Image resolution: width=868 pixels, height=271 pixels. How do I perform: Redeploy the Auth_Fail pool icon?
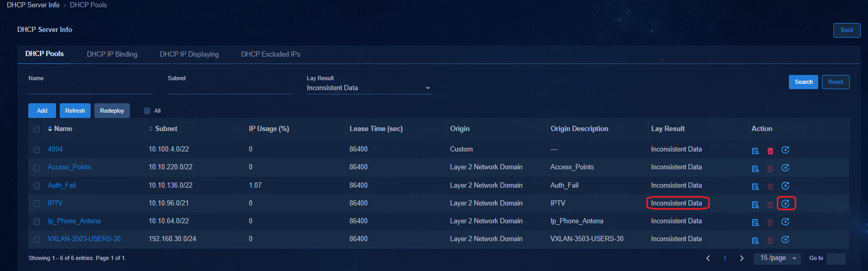coord(785,186)
